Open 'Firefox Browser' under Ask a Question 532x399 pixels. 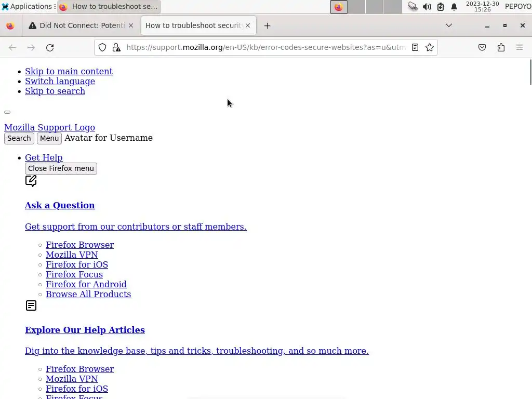79,245
